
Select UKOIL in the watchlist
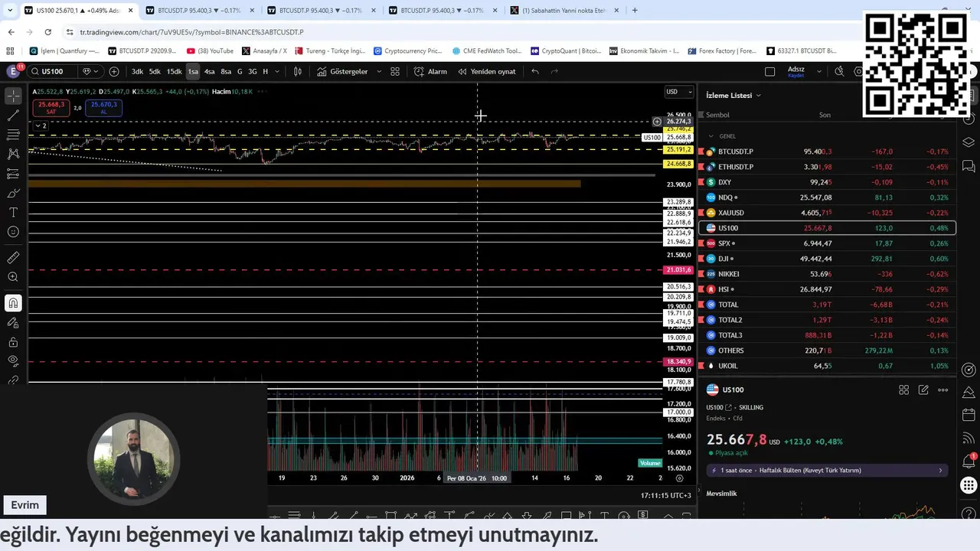coord(827,366)
